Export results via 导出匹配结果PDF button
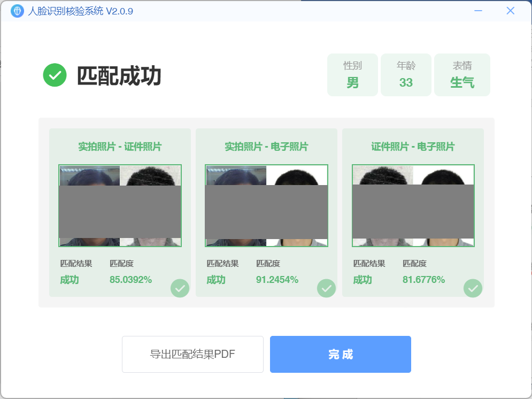The width and height of the screenshot is (532, 399). [192, 354]
